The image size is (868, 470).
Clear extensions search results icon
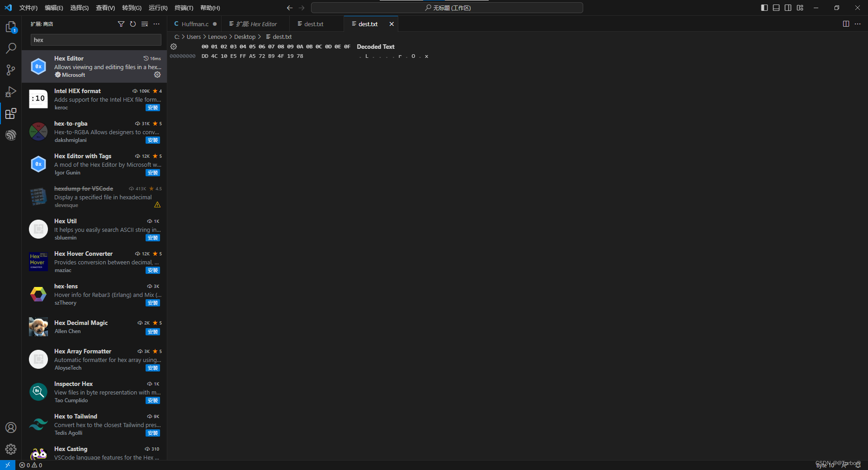pyautogui.click(x=145, y=24)
